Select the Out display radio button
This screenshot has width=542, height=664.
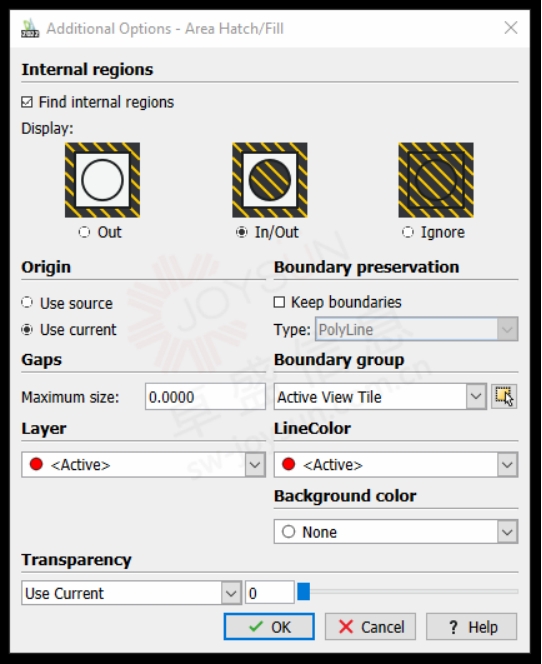point(84,232)
